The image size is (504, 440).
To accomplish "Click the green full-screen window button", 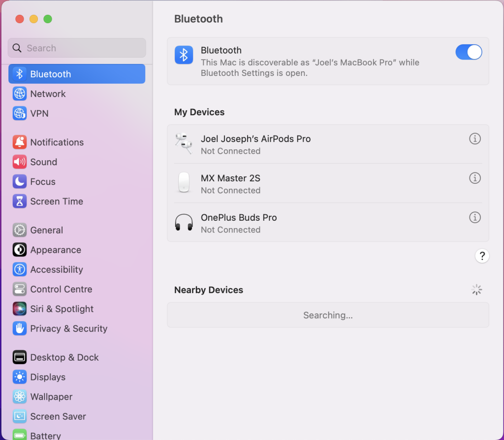I will (x=48, y=19).
